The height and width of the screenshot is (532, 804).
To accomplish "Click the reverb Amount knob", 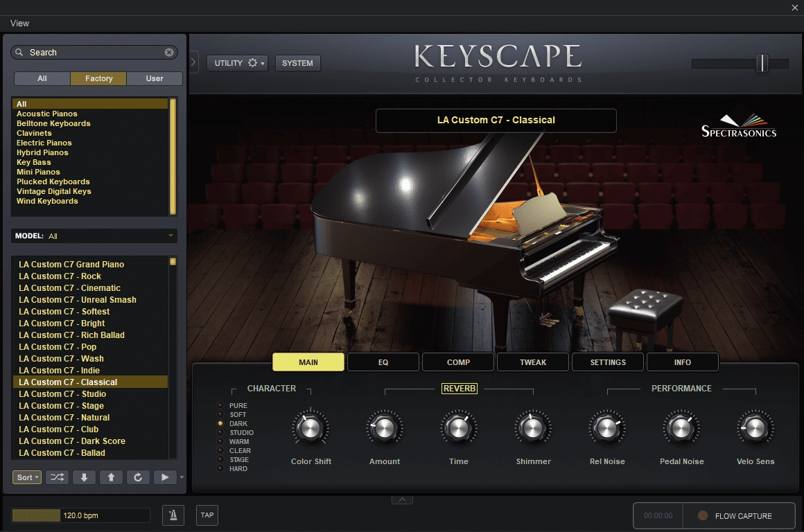I will pyautogui.click(x=385, y=428).
